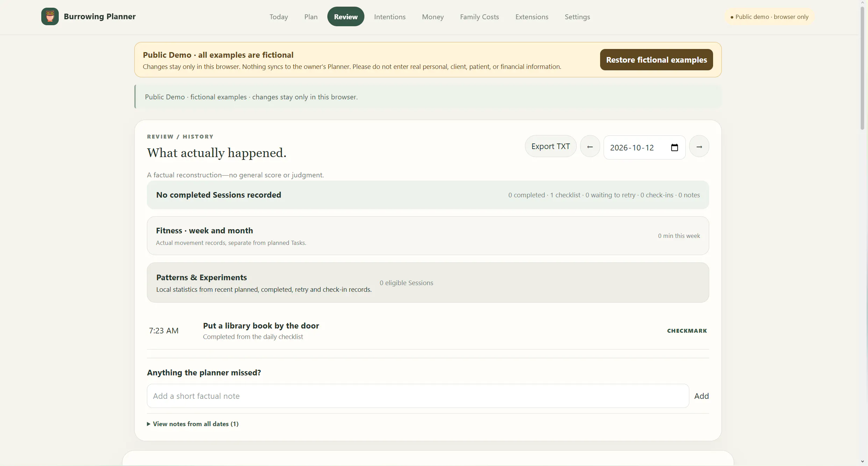Select the library book checklist entry
Viewport: 868px width, 466px height.
click(428, 331)
